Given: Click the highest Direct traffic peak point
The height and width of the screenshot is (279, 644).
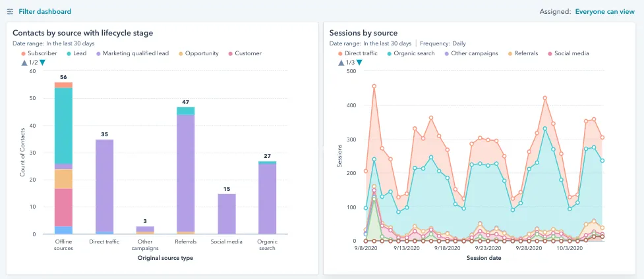Looking at the screenshot, I should click(374, 86).
